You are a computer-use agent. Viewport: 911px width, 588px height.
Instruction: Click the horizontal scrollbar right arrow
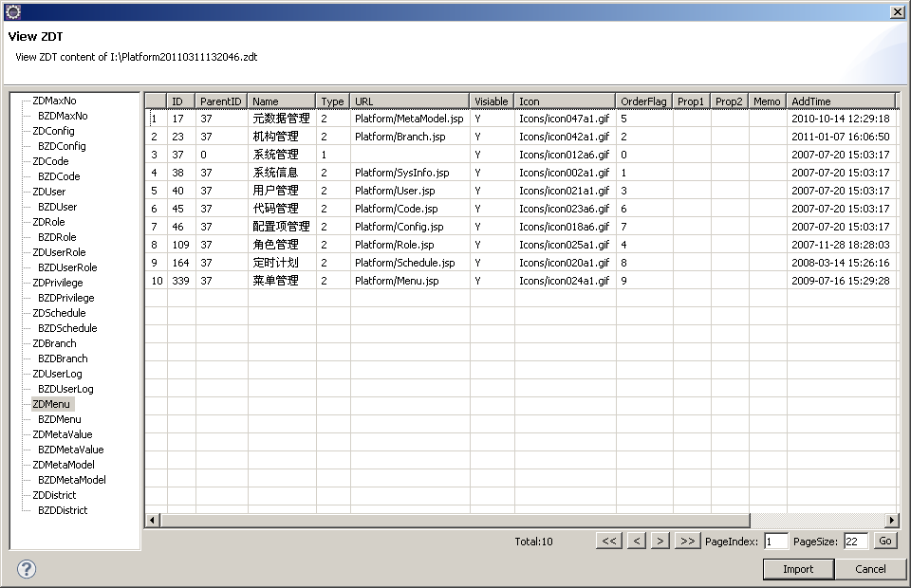(891, 521)
